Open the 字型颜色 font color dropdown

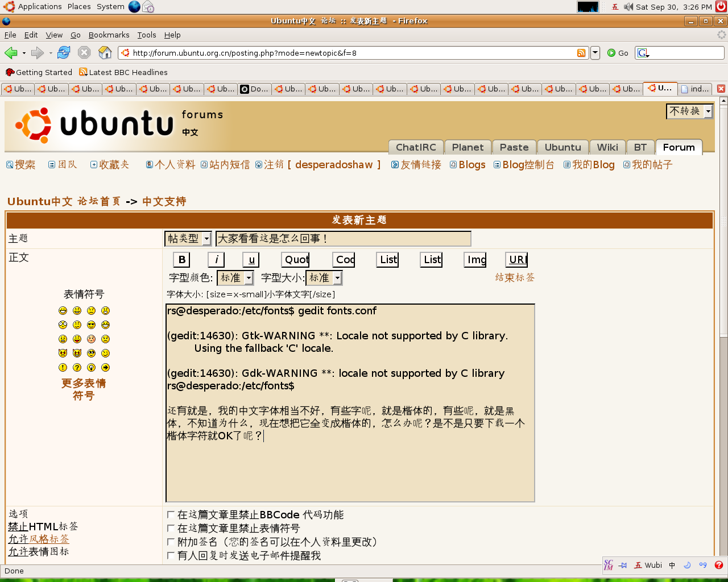tap(235, 278)
